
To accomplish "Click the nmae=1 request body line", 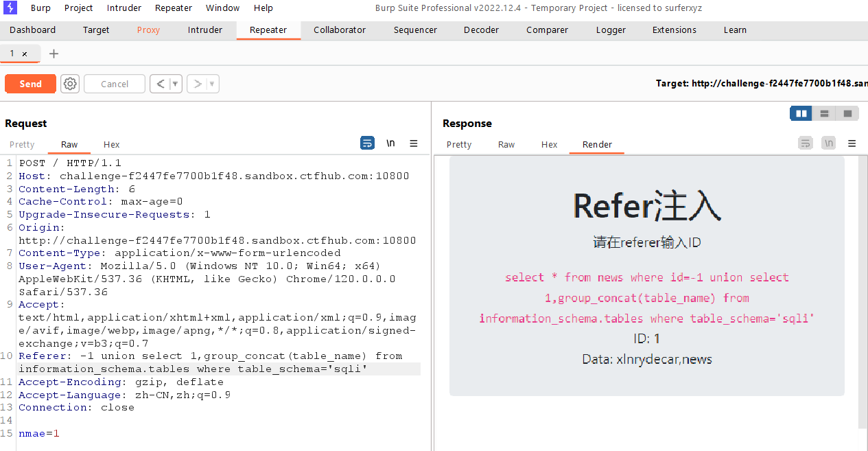I will [39, 433].
